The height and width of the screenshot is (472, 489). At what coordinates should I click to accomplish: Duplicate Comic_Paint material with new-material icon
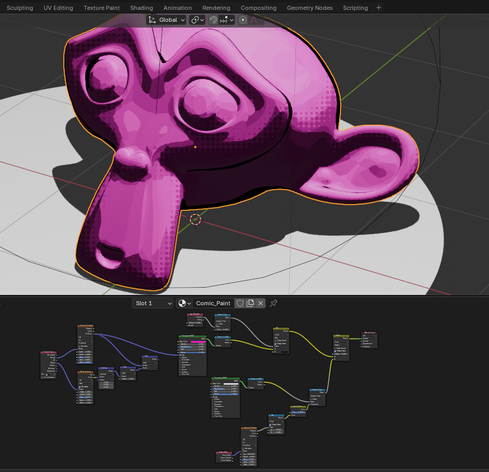coord(250,303)
